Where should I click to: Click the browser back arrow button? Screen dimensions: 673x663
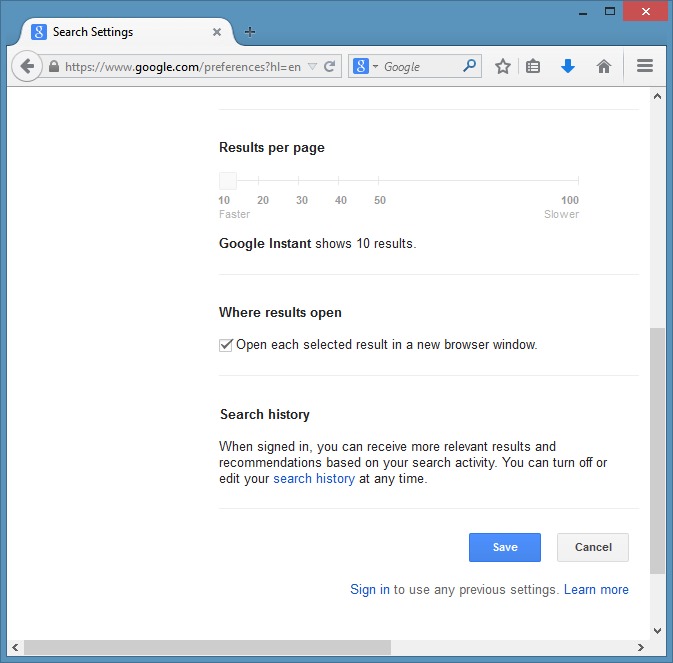[27, 67]
